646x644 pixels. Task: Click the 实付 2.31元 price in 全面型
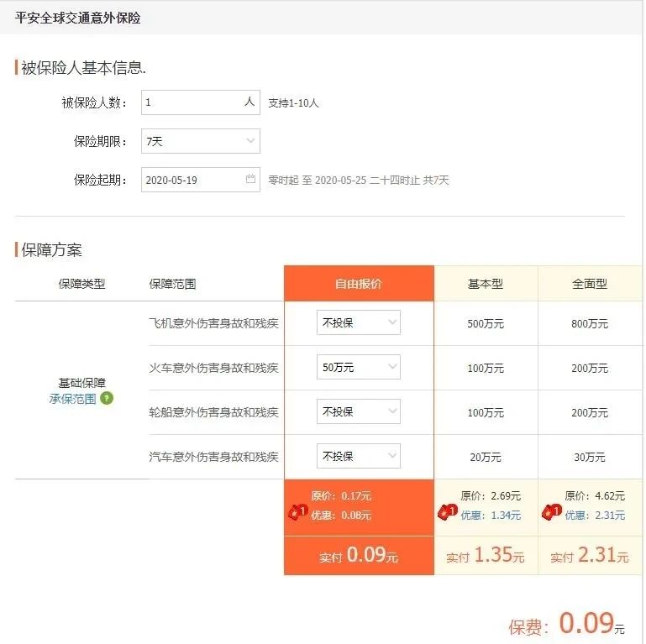(x=590, y=556)
